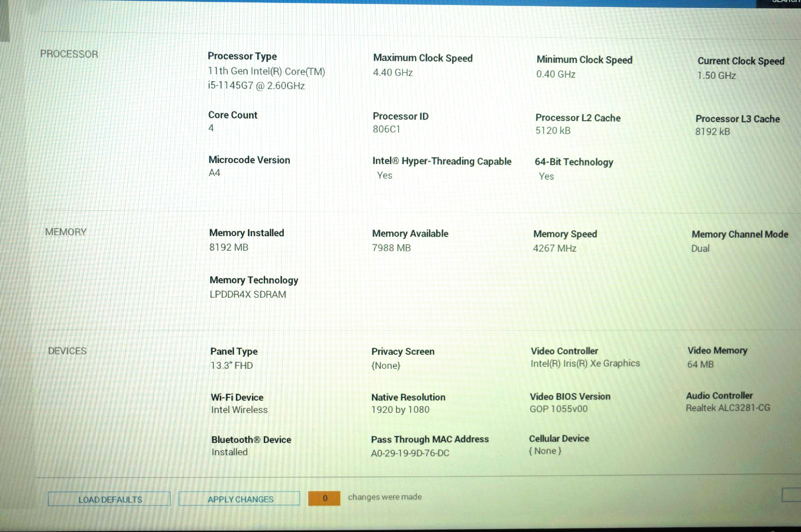Click the Memory Channel Mode label
The width and height of the screenshot is (801, 532).
(x=740, y=234)
